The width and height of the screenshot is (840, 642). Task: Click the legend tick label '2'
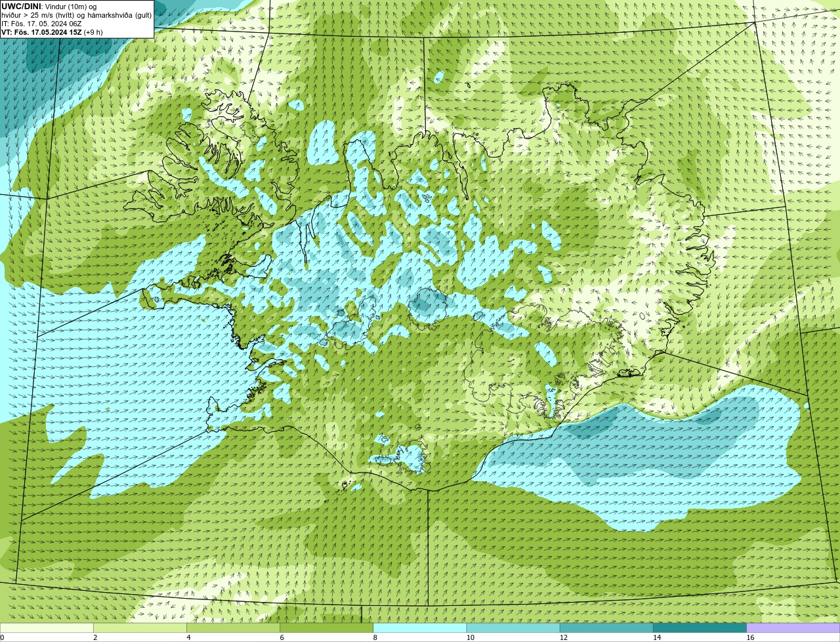pos(95,637)
